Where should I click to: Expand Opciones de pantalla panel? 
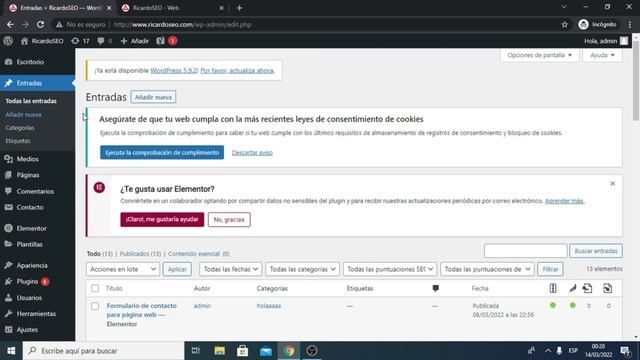coord(539,55)
